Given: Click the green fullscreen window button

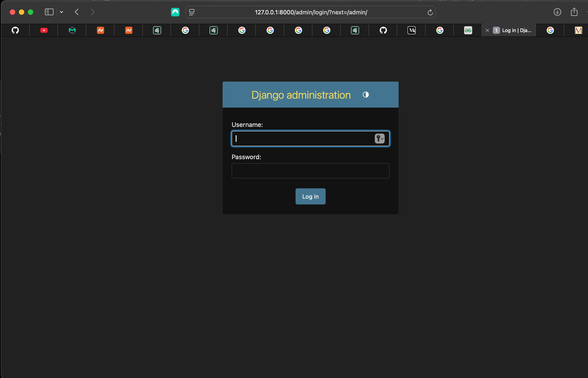Looking at the screenshot, I should coord(31,12).
